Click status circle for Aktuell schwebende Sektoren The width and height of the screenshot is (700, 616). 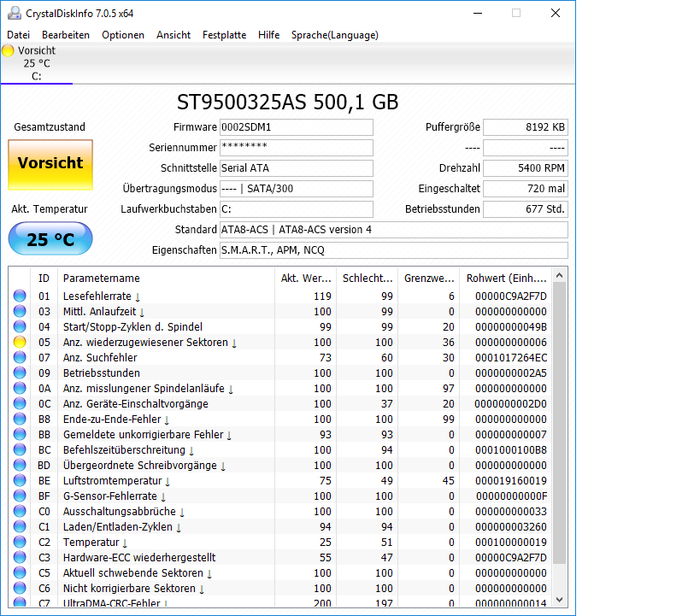(20, 572)
